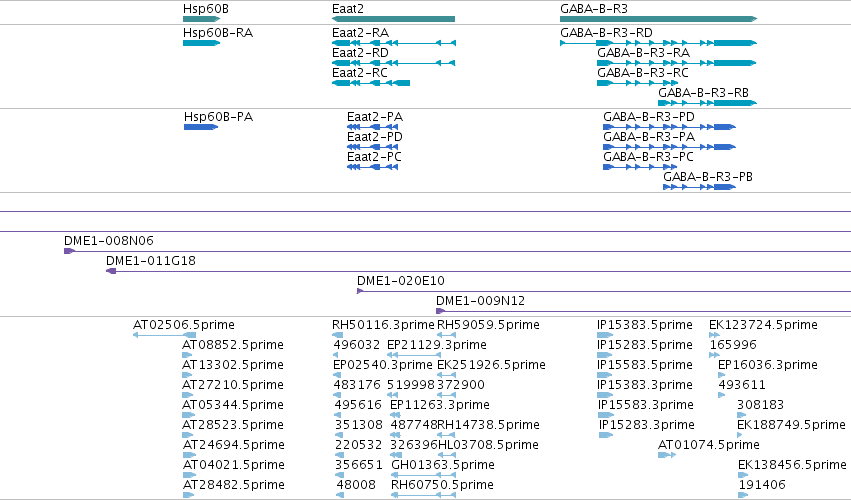Click the Eaat2-RD transcript label
The width and height of the screenshot is (851, 500).
point(360,53)
